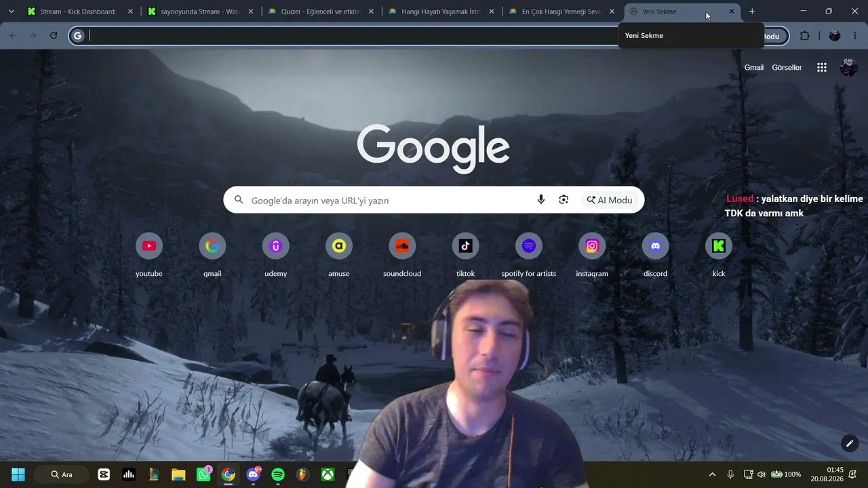Viewport: 868px width, 488px height.
Task: Open the Google apps grid
Action: [822, 67]
